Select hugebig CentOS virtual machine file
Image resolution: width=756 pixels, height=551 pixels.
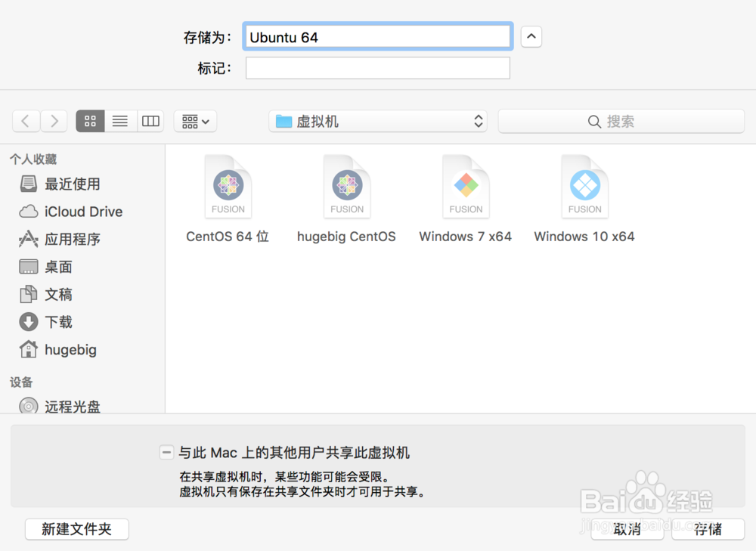coord(347,199)
